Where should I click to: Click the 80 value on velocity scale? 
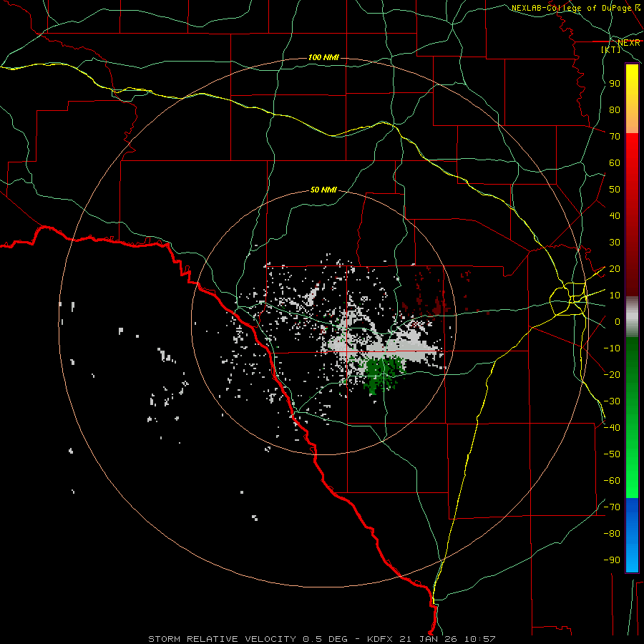tap(615, 110)
